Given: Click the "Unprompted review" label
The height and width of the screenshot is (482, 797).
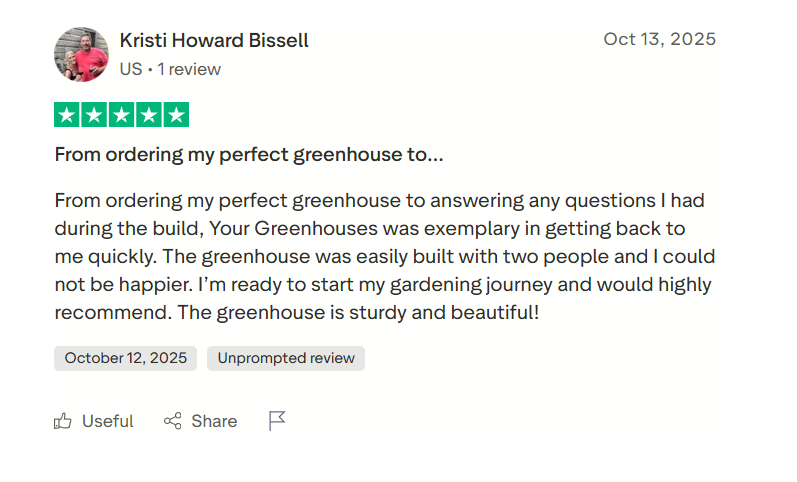Looking at the screenshot, I should pos(286,358).
